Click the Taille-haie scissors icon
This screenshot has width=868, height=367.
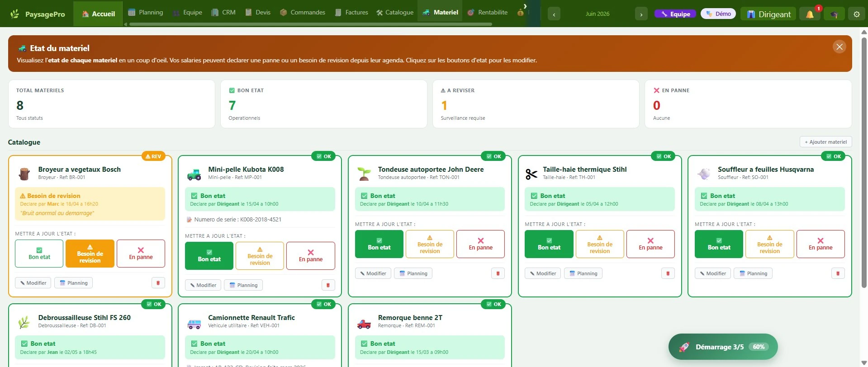531,174
